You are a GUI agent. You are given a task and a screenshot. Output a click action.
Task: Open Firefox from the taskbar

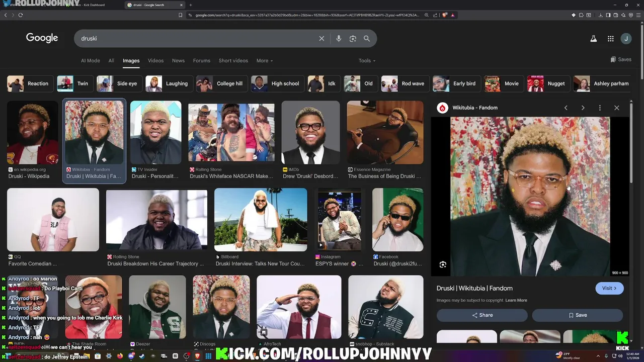[x=120, y=356]
